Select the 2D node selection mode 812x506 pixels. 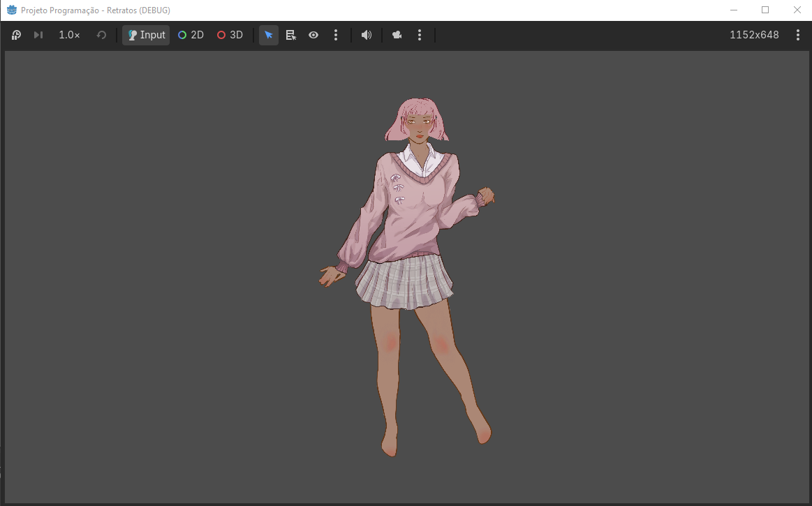tap(191, 35)
